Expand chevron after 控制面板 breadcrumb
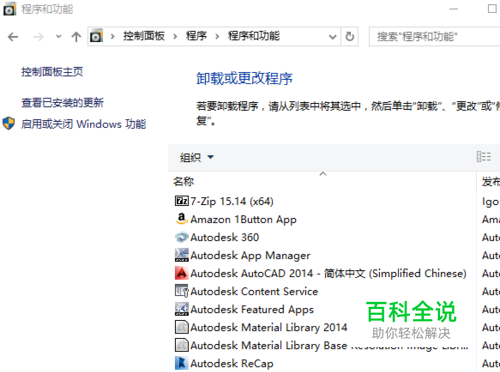This screenshot has height=372, width=500. click(175, 36)
